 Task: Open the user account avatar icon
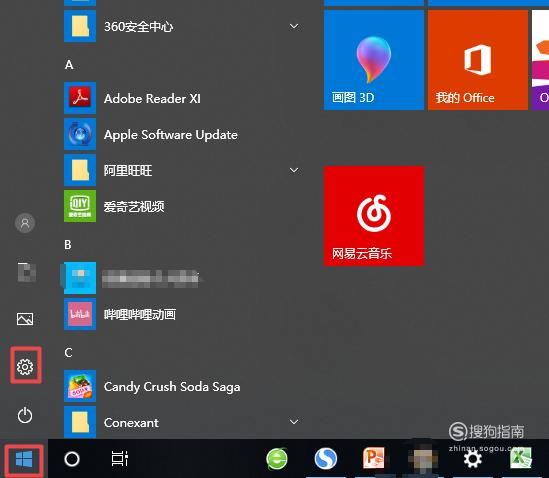click(25, 223)
